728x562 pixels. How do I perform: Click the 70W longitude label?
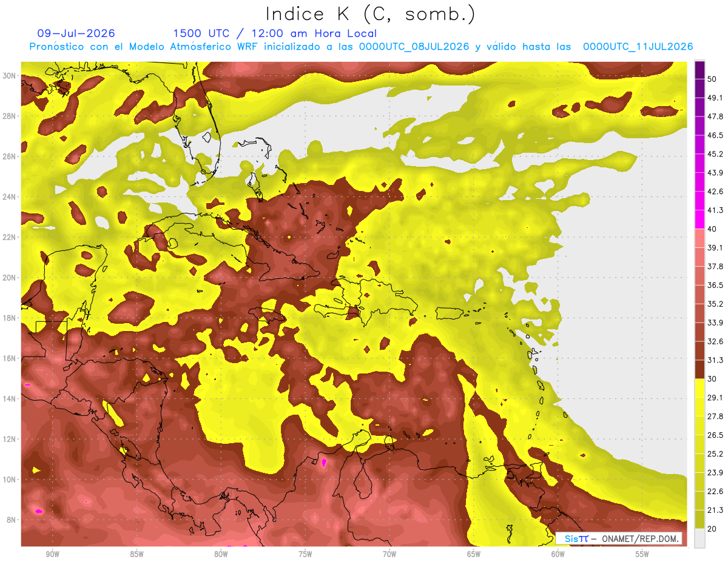tap(389, 554)
